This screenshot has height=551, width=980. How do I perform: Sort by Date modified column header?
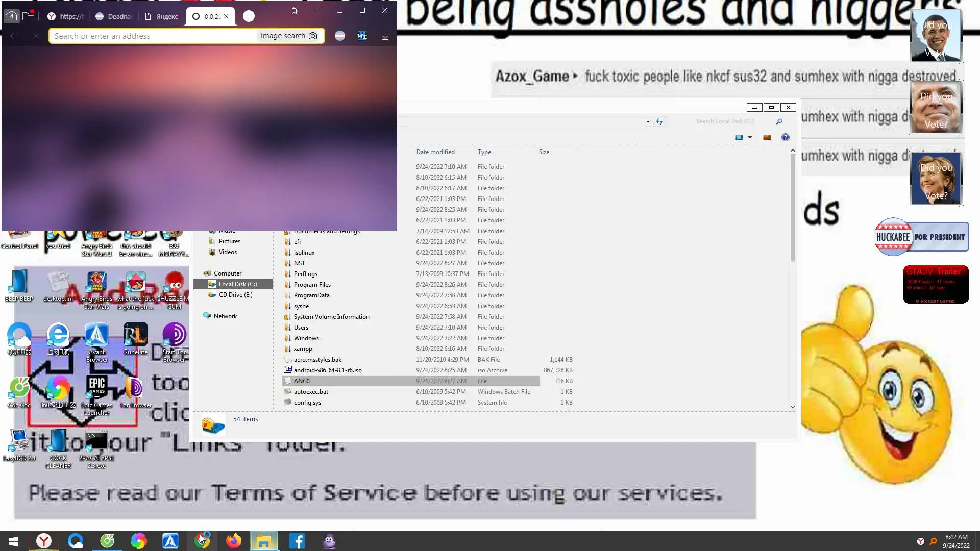435,152
